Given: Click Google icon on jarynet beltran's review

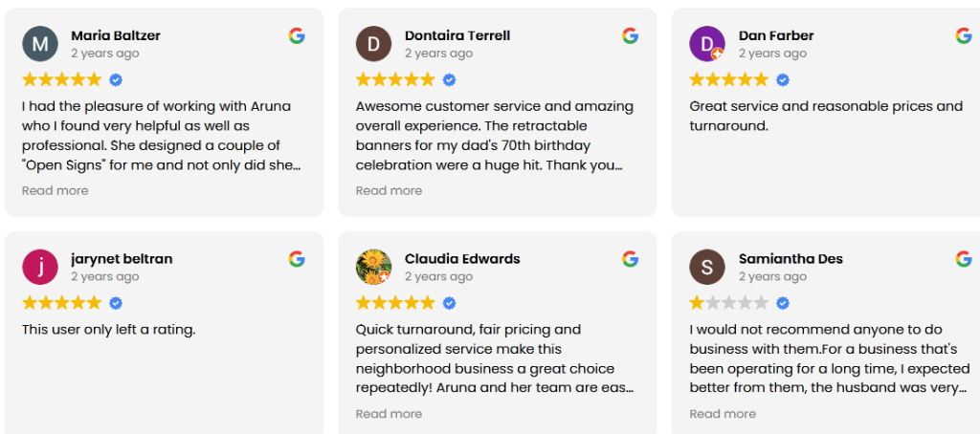Looking at the screenshot, I should [x=297, y=259].
